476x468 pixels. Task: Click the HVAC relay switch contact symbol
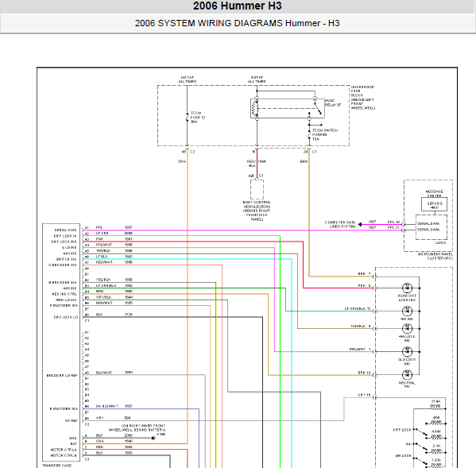tap(318, 108)
